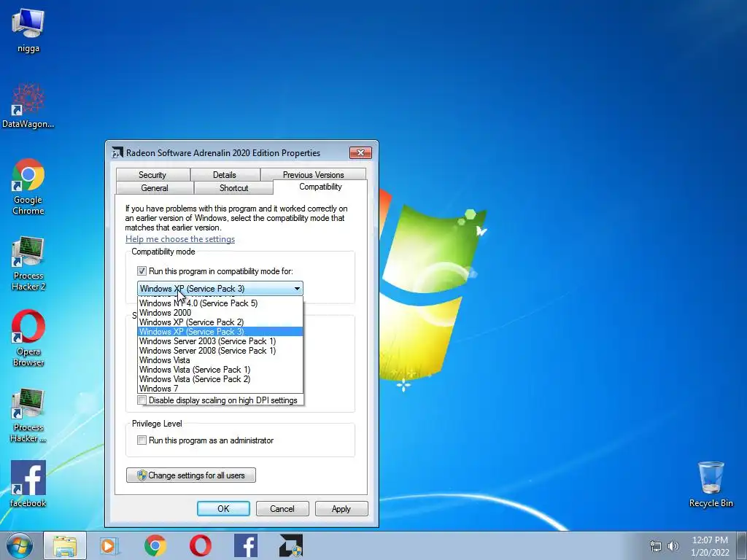The image size is (747, 560).
Task: Select Windows Vista (Service Pack 2)
Action: pyautogui.click(x=220, y=379)
